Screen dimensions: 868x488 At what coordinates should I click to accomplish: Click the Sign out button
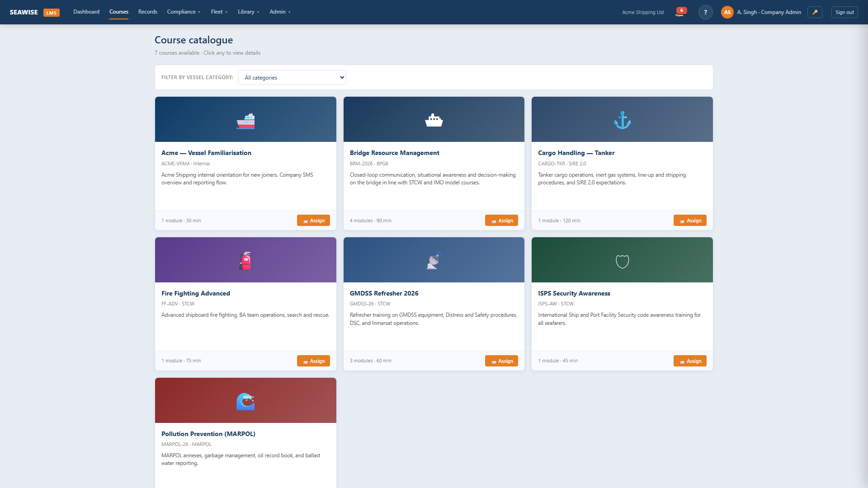pos(844,12)
